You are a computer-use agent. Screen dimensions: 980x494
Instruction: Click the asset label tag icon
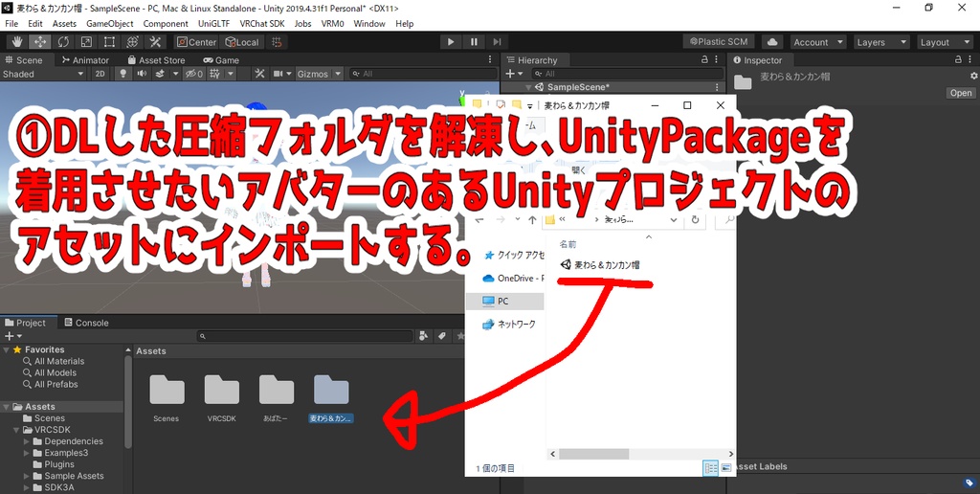(969, 483)
